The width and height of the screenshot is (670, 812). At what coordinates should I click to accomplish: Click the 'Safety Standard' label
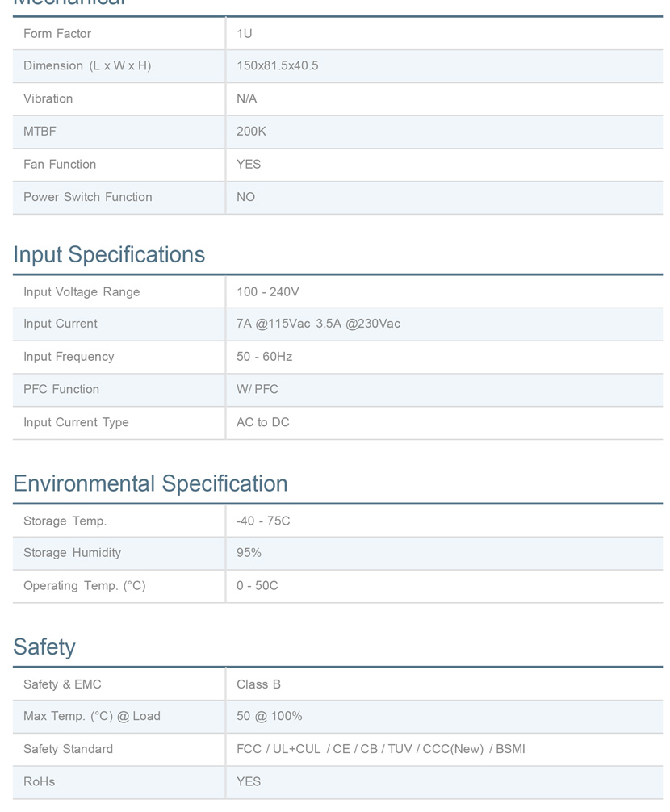68,749
